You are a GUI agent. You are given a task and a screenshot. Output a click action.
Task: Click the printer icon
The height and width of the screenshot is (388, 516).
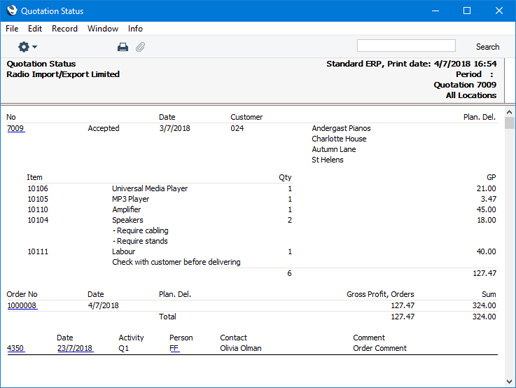coord(123,47)
